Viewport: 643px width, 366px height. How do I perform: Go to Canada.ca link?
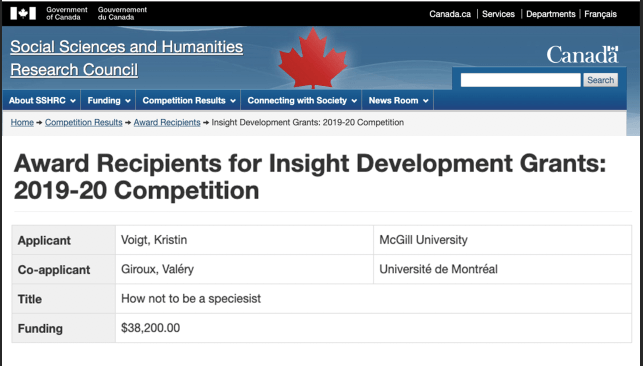pos(450,14)
